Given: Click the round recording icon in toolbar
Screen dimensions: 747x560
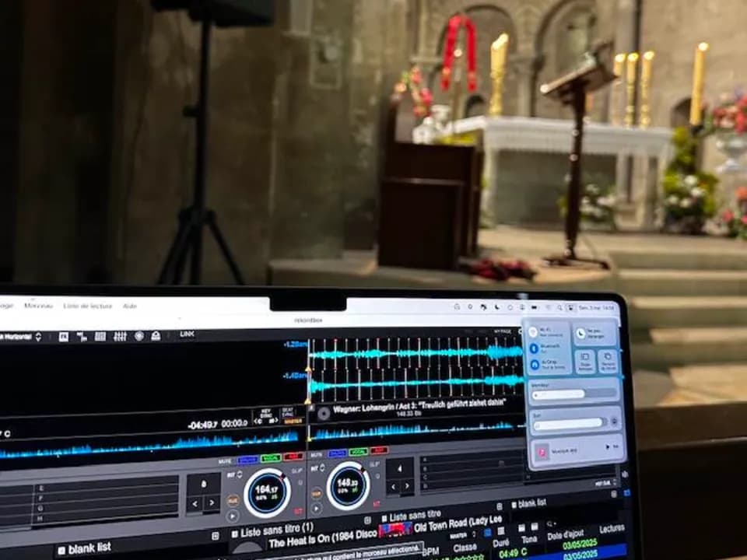Looking at the screenshot, I should [139, 336].
